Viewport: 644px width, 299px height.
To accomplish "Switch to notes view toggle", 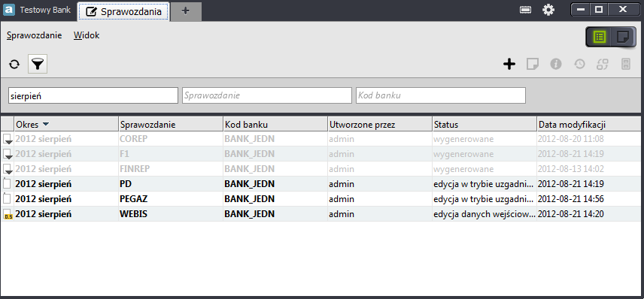I will 623,38.
